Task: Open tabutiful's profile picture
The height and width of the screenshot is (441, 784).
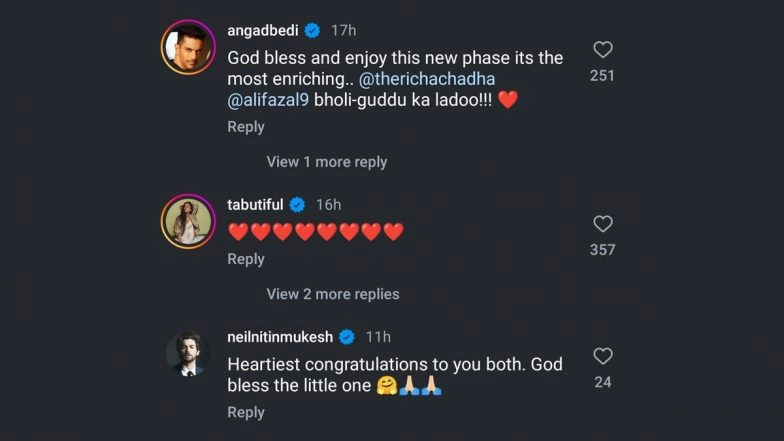Action: tap(187, 220)
